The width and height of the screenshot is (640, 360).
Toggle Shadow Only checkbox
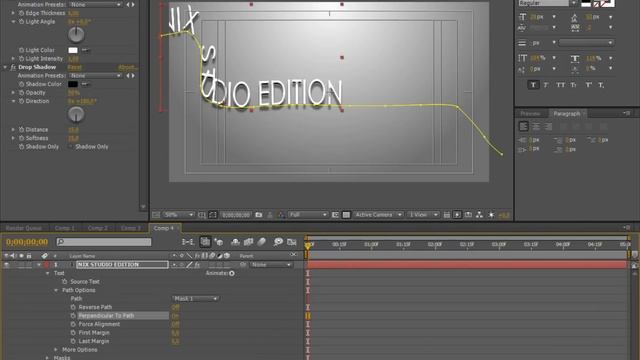[x=71, y=147]
